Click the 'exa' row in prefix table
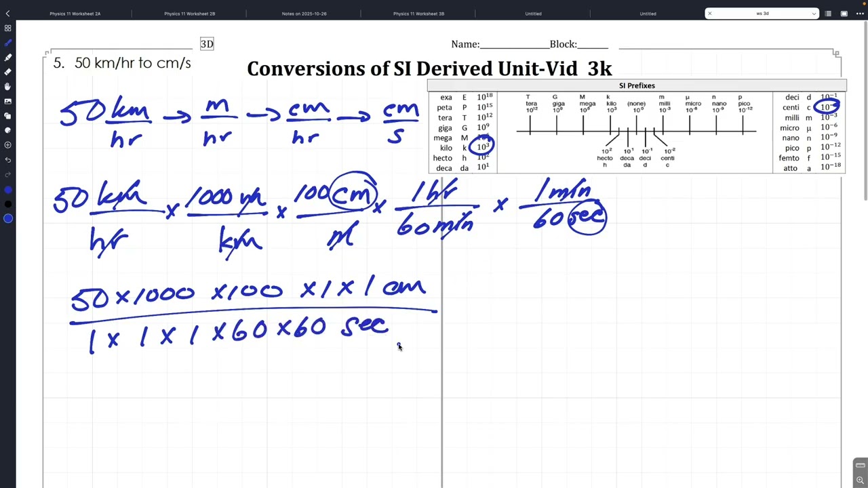This screenshot has width=868, height=488. [463, 98]
